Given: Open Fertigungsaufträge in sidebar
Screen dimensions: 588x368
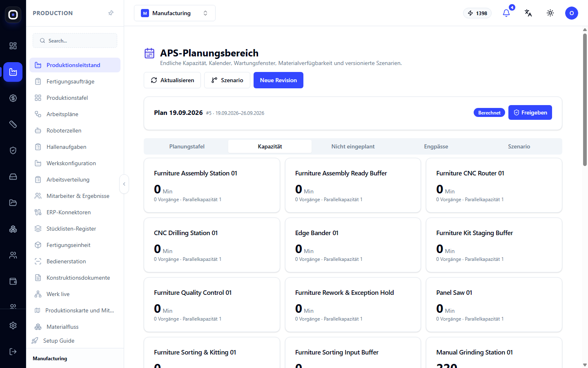Looking at the screenshot, I should tap(75, 81).
